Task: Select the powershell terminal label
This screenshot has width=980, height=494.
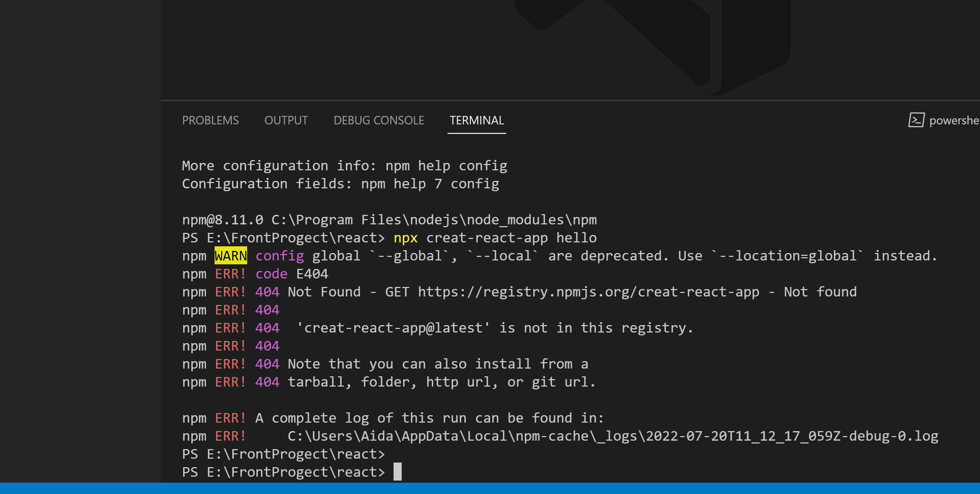Action: click(954, 120)
